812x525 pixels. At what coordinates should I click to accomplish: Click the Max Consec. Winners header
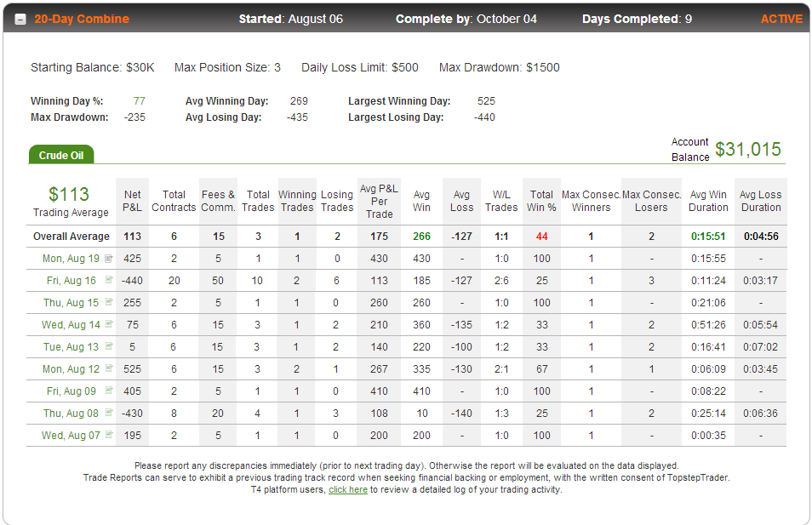pos(591,201)
